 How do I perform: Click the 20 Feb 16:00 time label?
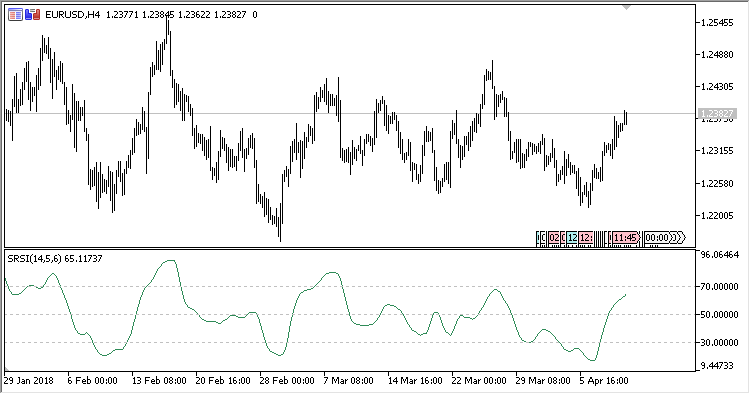point(223,381)
